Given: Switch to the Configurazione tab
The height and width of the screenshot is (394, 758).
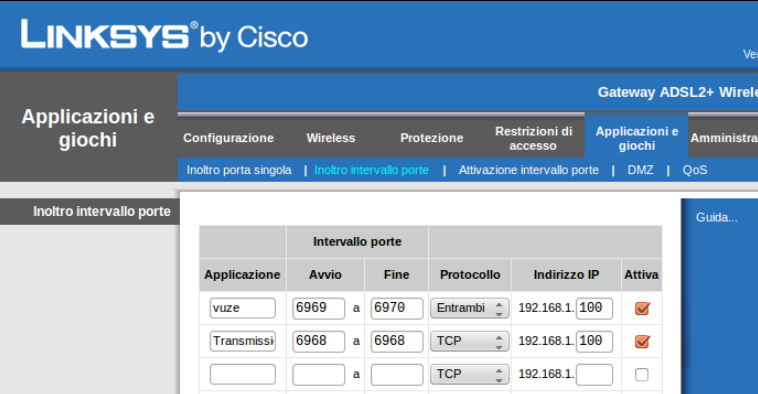Looking at the screenshot, I should 228,138.
